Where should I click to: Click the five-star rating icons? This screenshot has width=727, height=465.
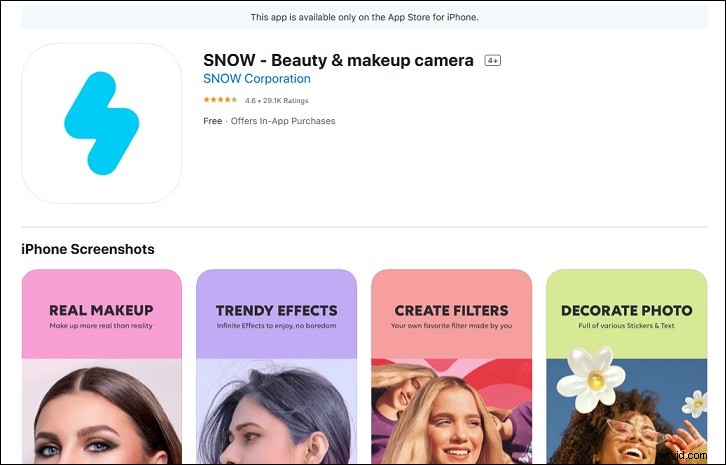(x=220, y=100)
